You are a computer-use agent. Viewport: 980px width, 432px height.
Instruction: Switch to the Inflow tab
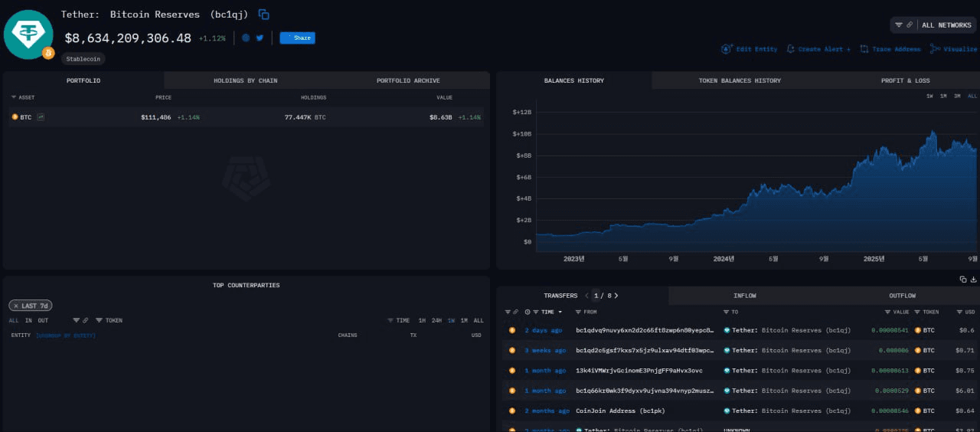tap(745, 296)
